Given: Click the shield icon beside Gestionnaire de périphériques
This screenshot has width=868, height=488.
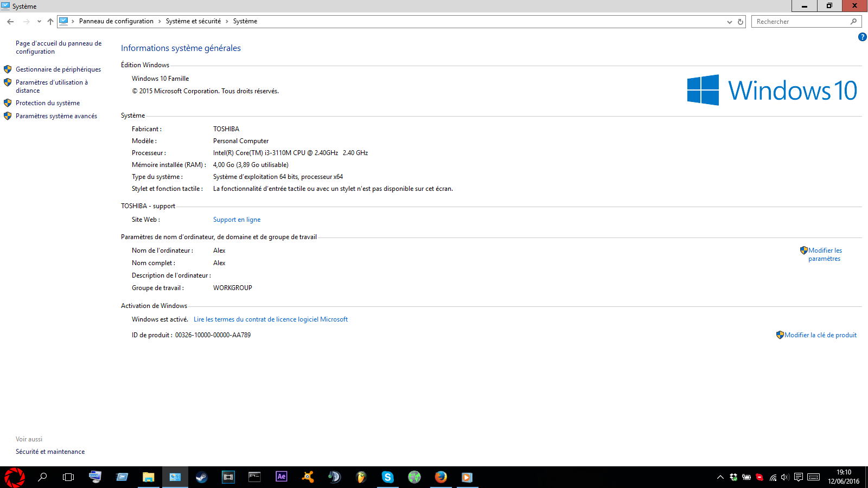Looking at the screenshot, I should pyautogui.click(x=8, y=69).
